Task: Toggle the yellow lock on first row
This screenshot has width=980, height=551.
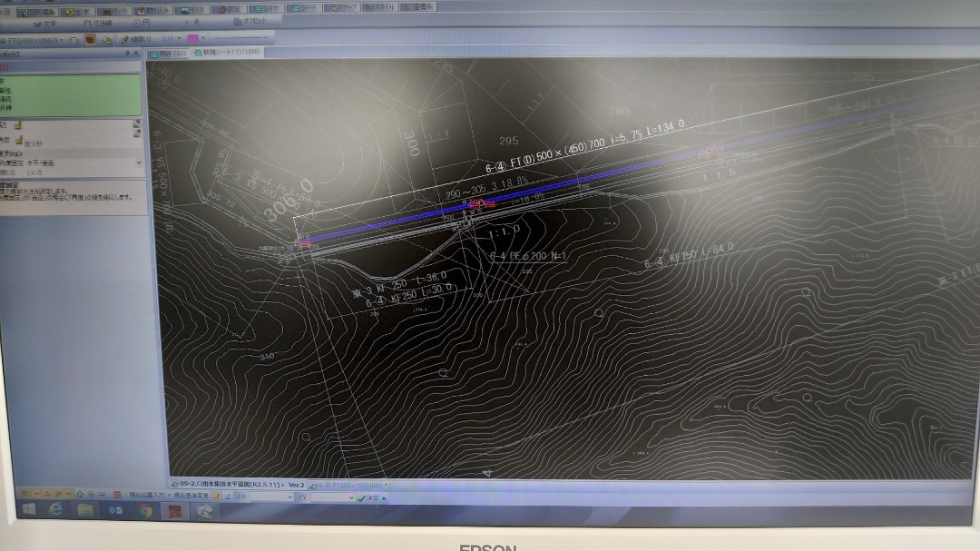Action: pyautogui.click(x=17, y=125)
